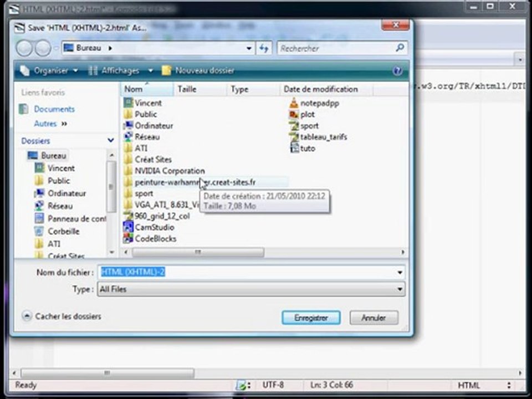The height and width of the screenshot is (399, 532).
Task: Click the Back navigation arrow
Action: click(x=24, y=48)
